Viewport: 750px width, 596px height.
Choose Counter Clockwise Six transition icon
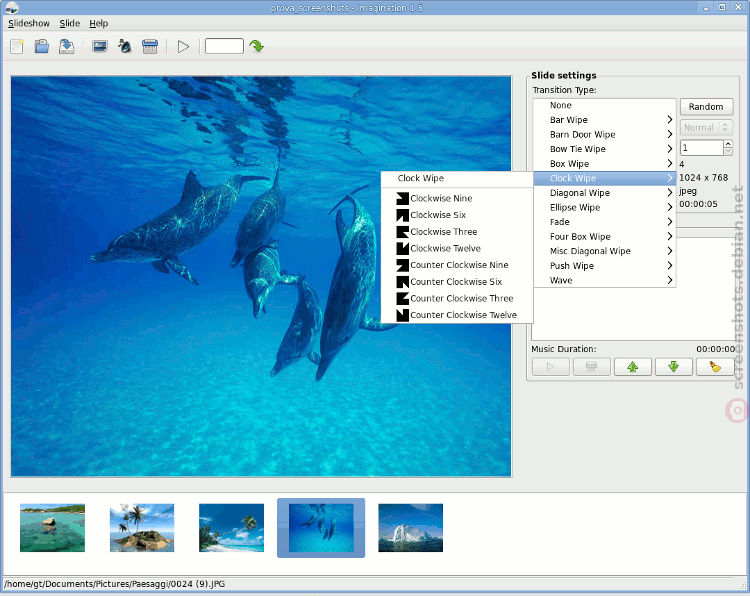(403, 282)
